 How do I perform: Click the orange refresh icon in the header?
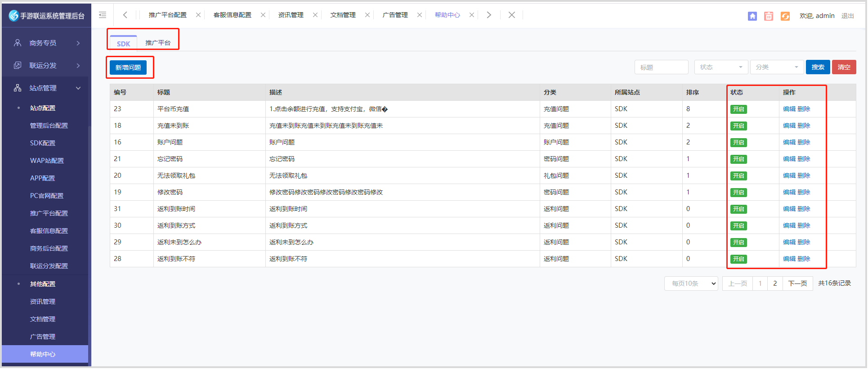point(785,16)
